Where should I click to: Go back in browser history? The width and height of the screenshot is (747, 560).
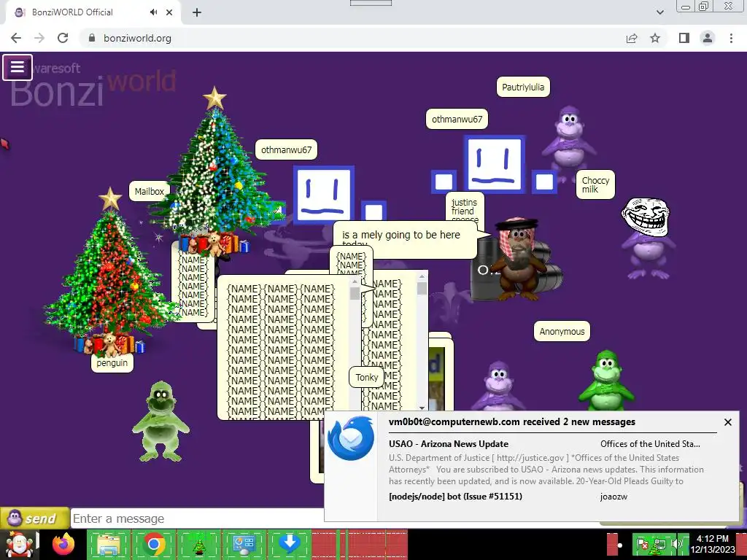16,38
